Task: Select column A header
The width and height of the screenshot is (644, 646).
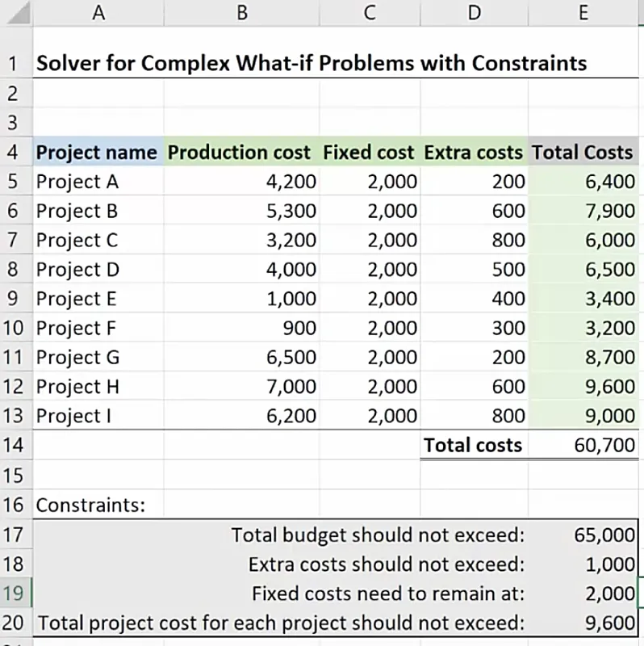Action: click(98, 11)
